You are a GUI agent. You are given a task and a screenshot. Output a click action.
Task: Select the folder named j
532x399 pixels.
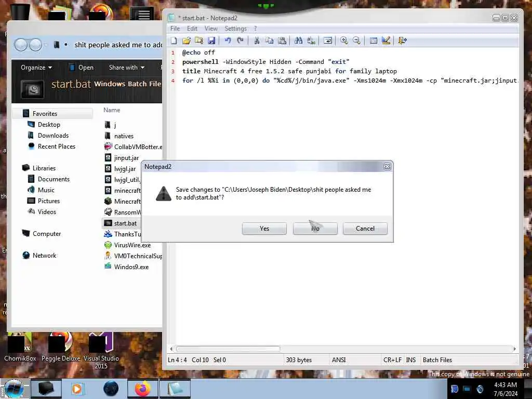click(115, 125)
